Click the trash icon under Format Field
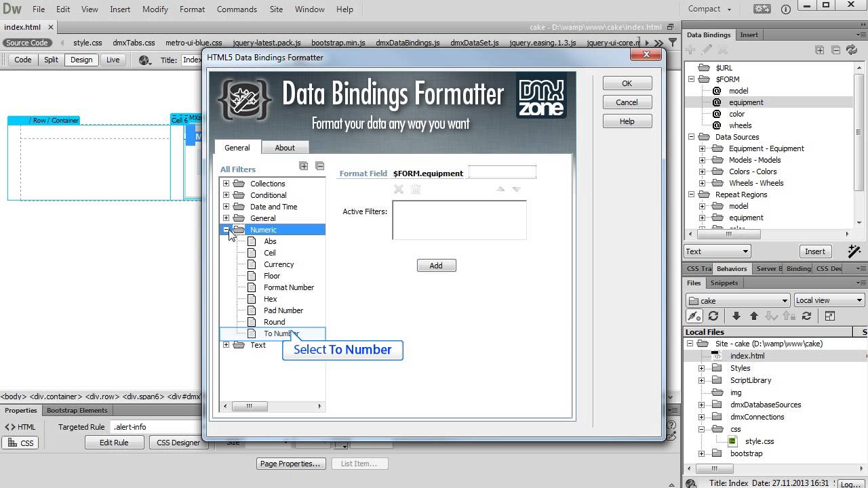The image size is (868, 488). [x=416, y=190]
